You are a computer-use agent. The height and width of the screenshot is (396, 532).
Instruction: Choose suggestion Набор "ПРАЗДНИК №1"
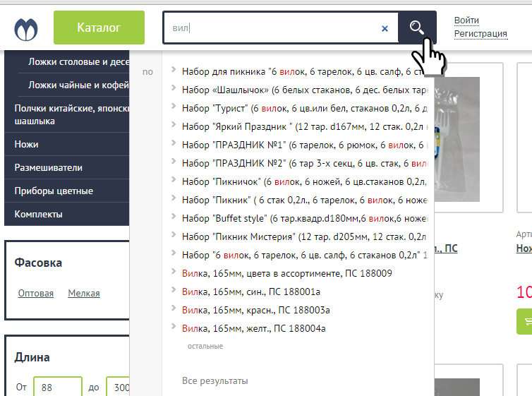pos(304,145)
